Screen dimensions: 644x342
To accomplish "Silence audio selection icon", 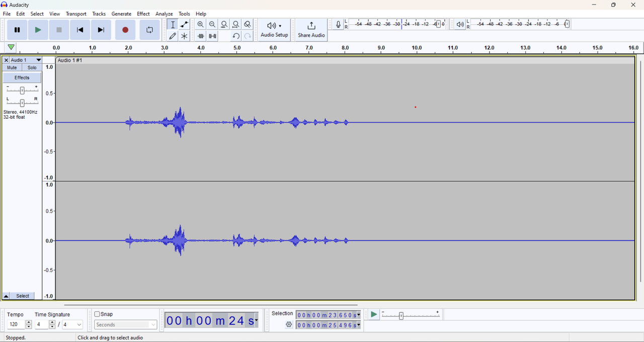I will pos(212,36).
